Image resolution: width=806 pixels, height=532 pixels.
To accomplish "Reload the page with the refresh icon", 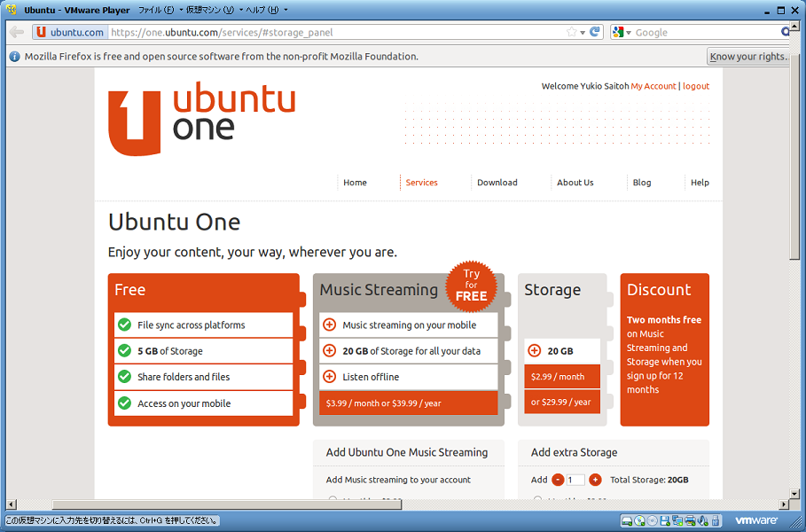I will [595, 32].
